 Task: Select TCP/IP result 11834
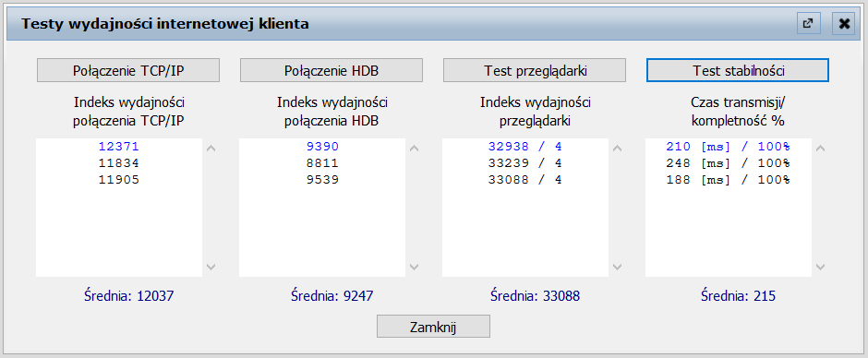(x=119, y=163)
